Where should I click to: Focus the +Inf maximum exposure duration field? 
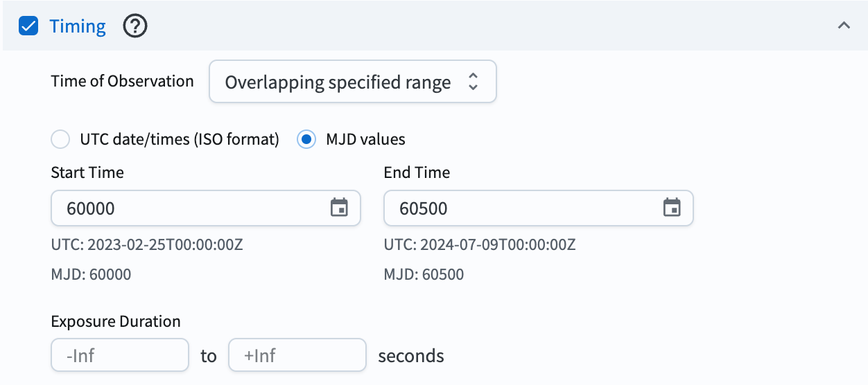coord(297,356)
